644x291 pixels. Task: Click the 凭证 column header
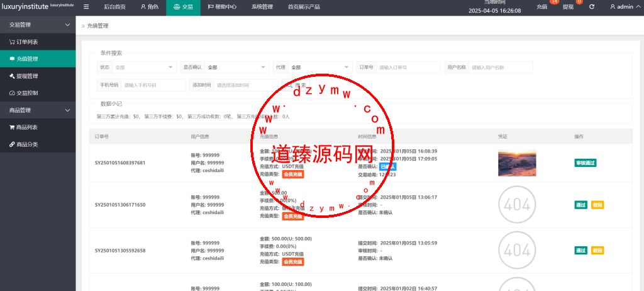502,136
